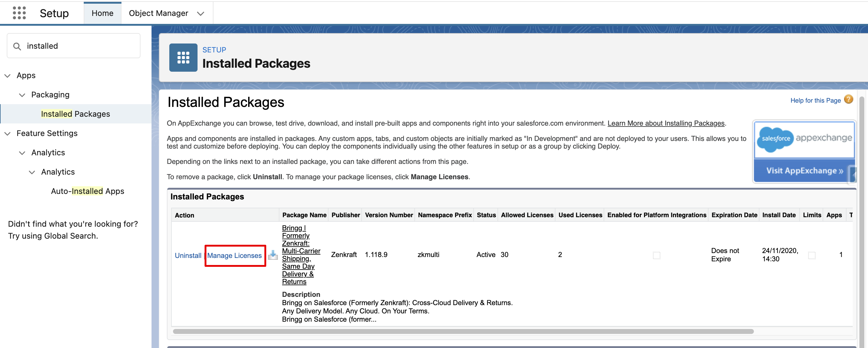The width and height of the screenshot is (868, 348).
Task: Collapse the Packaging tree node
Action: click(x=22, y=95)
